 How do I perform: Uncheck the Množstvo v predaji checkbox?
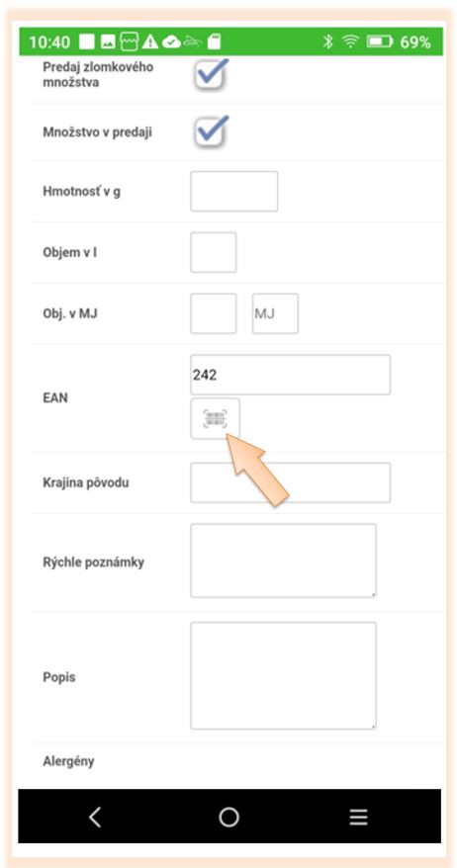(x=211, y=131)
